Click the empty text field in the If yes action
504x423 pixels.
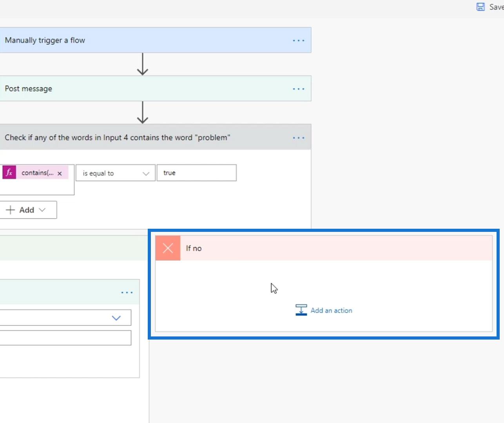(x=65, y=338)
